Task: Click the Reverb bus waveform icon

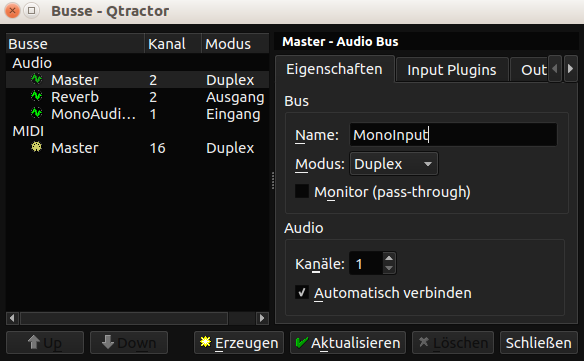Action: coord(36,96)
